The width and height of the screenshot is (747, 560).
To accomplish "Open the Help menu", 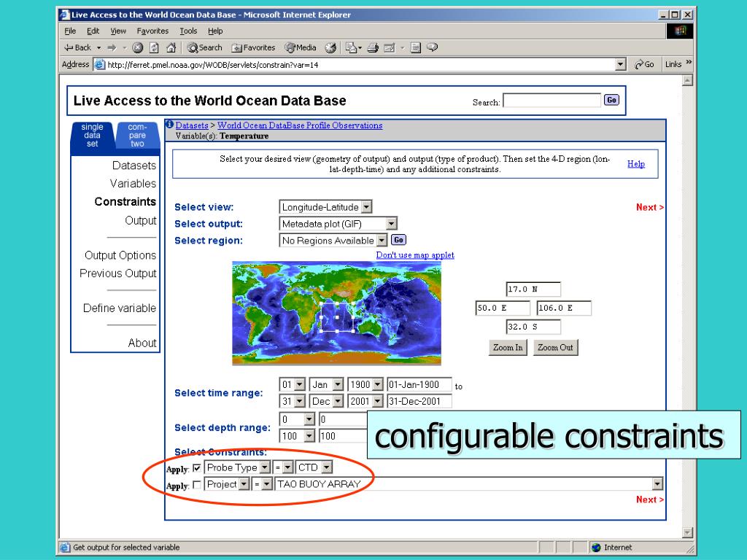I will 215,31.
